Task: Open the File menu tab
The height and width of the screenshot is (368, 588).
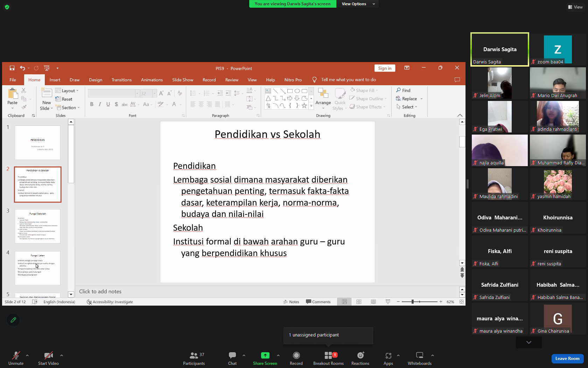Action: pyautogui.click(x=13, y=80)
